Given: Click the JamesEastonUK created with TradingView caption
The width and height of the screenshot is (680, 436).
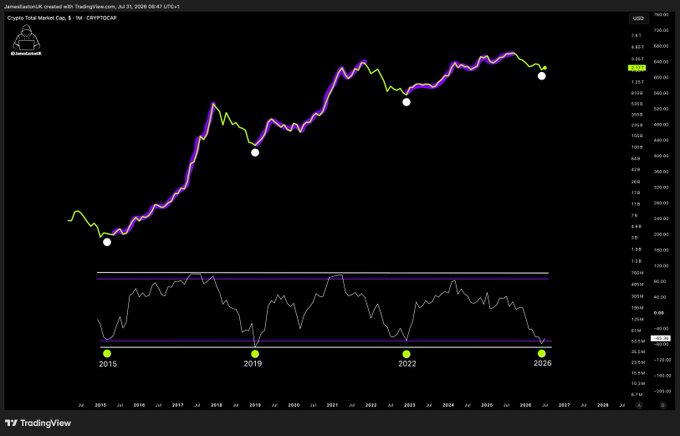Looking at the screenshot, I should pyautogui.click(x=92, y=7).
